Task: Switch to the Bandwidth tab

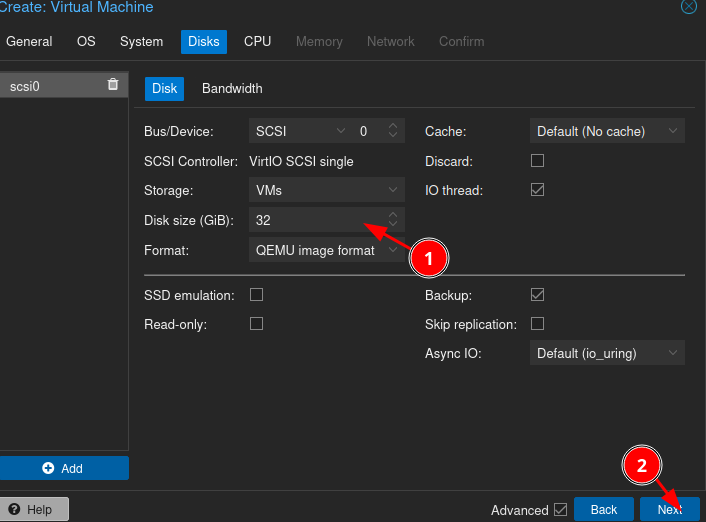Action: point(232,88)
